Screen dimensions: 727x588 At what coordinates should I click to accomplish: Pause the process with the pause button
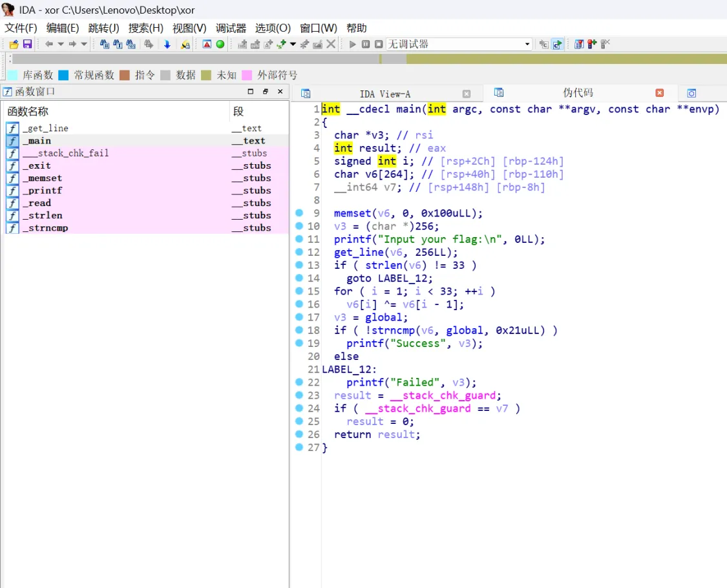pos(366,44)
